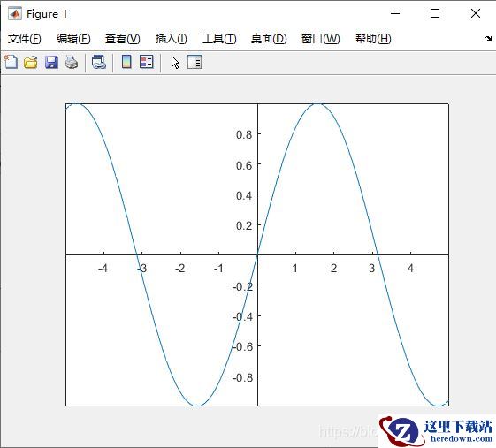
Task: Open the 窗口(W) menu
Action: click(320, 39)
